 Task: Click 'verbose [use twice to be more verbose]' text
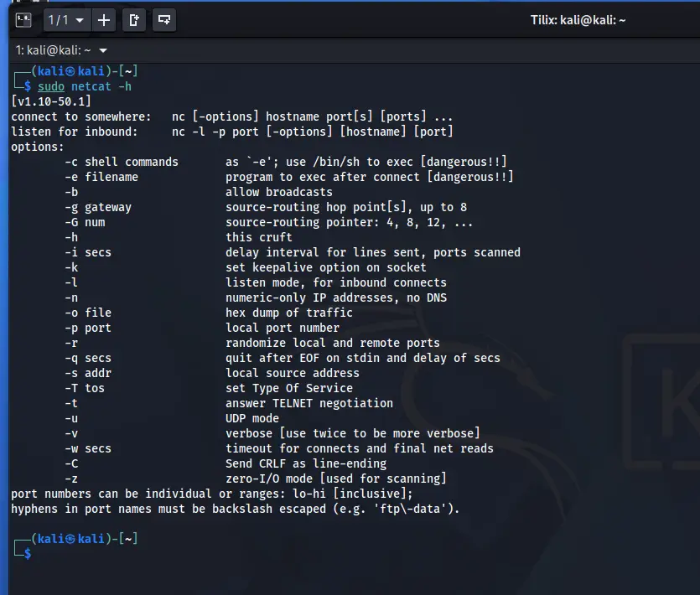tap(353, 433)
